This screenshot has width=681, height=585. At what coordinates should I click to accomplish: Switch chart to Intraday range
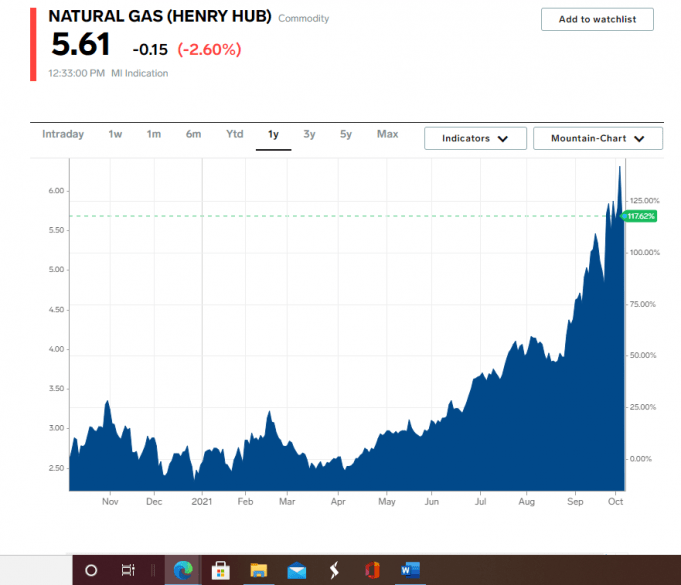click(x=63, y=134)
